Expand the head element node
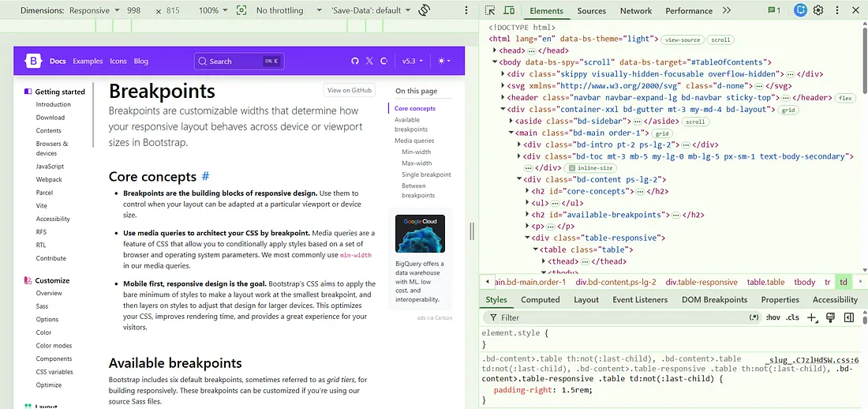This screenshot has width=868, height=409. (x=496, y=51)
